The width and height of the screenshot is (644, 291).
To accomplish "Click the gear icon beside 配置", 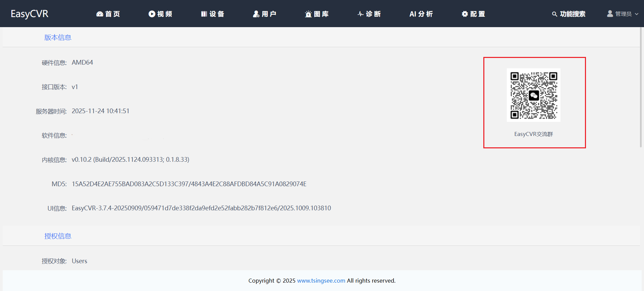I will (x=465, y=14).
